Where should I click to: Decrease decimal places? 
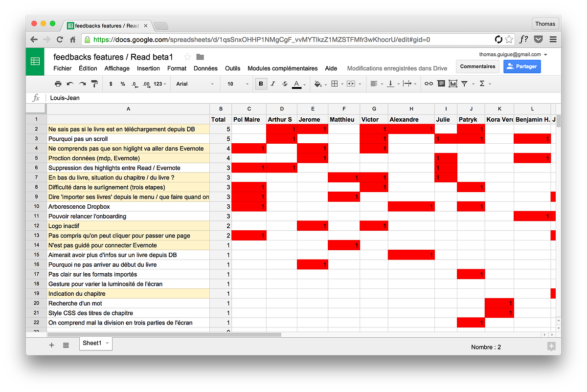pos(135,84)
